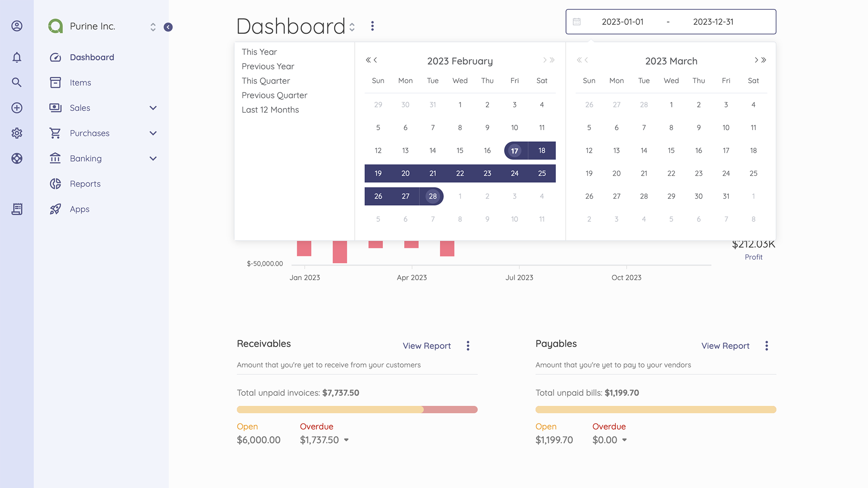Click start date field 2023-01-01
This screenshot has width=868, height=488.
tap(623, 22)
